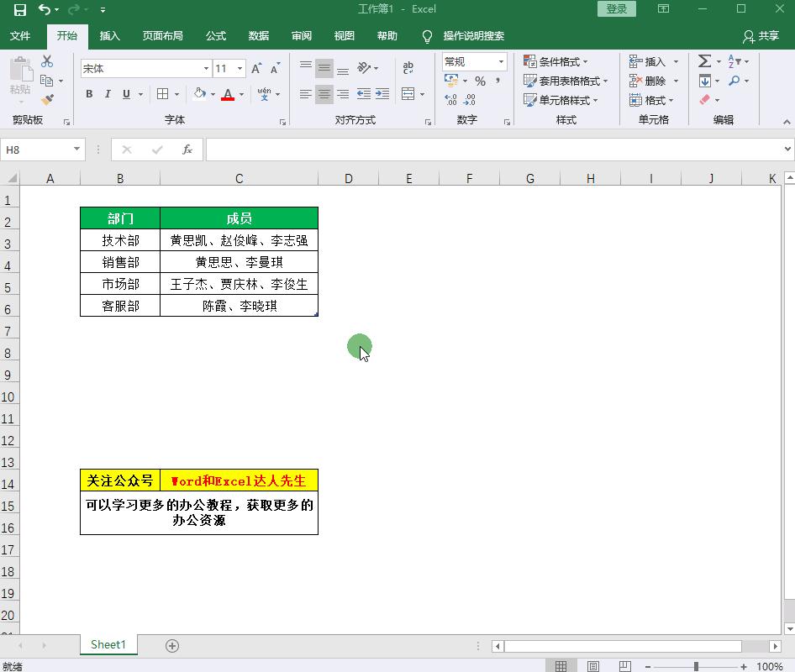
Task: Select the Sheet1 worksheet tab
Action: [x=108, y=644]
